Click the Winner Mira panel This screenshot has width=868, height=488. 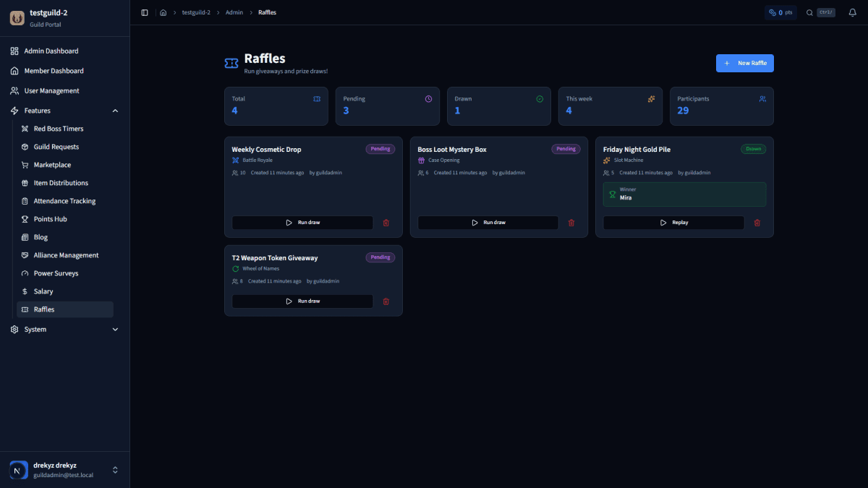point(684,193)
